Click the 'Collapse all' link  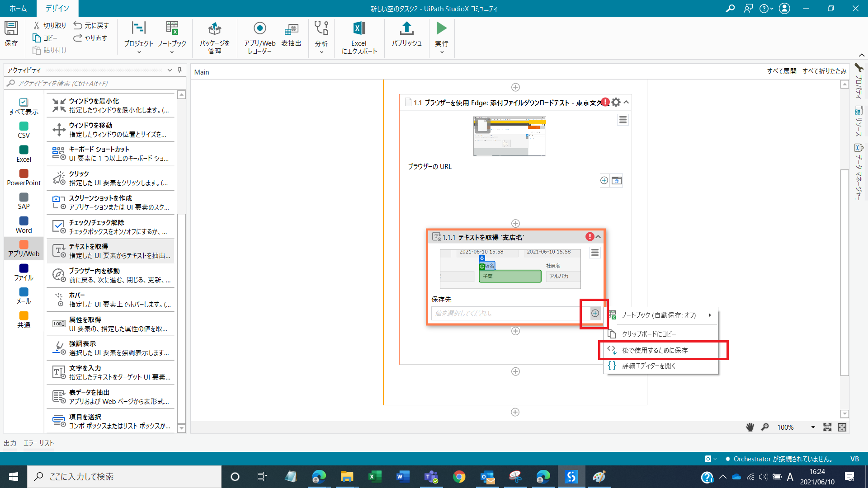pos(824,71)
